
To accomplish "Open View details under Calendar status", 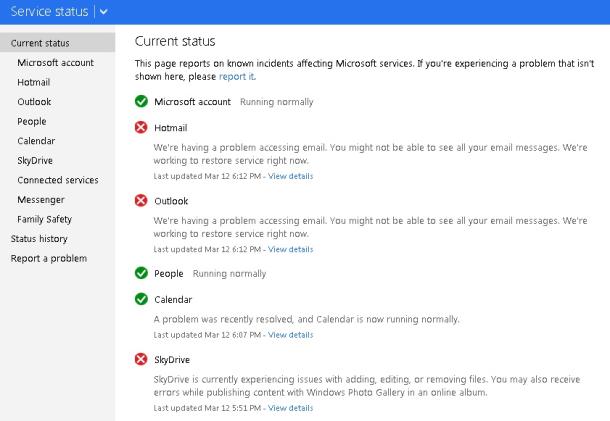I will pyautogui.click(x=291, y=335).
